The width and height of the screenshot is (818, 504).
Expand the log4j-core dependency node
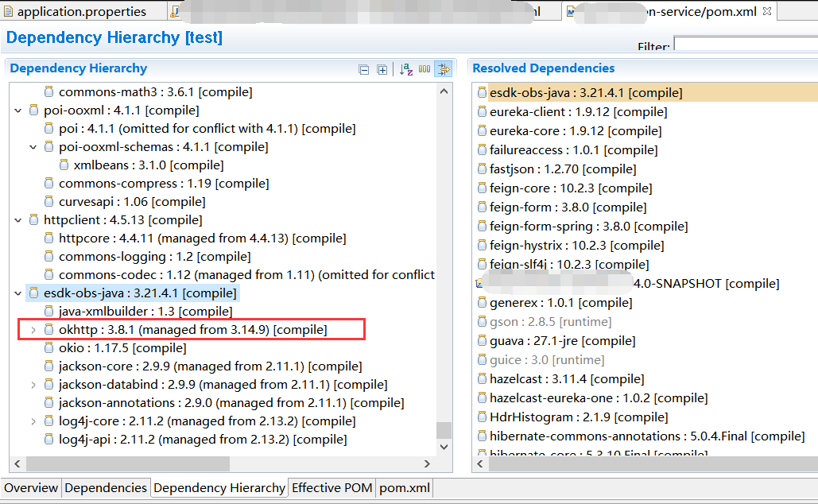click(33, 421)
